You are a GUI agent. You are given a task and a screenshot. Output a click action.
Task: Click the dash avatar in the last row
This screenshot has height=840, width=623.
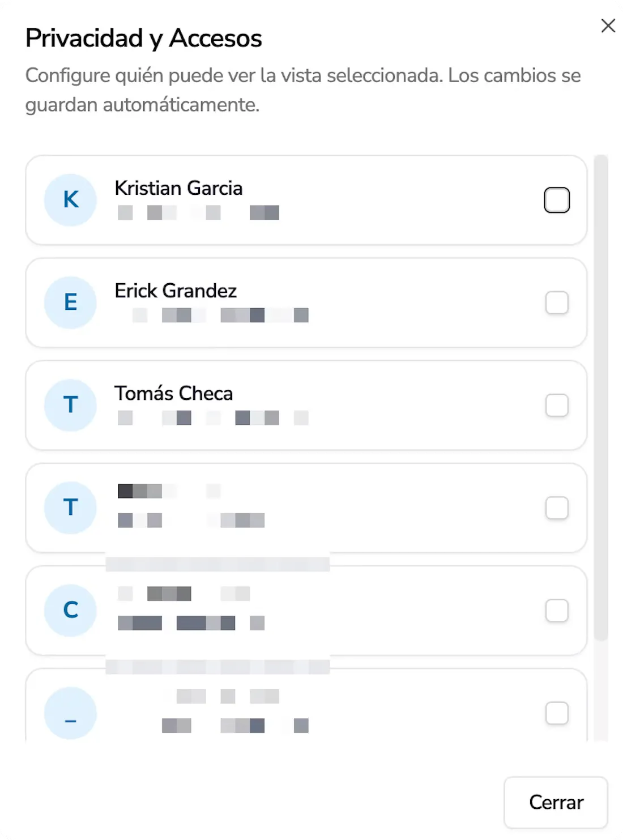tap(71, 713)
